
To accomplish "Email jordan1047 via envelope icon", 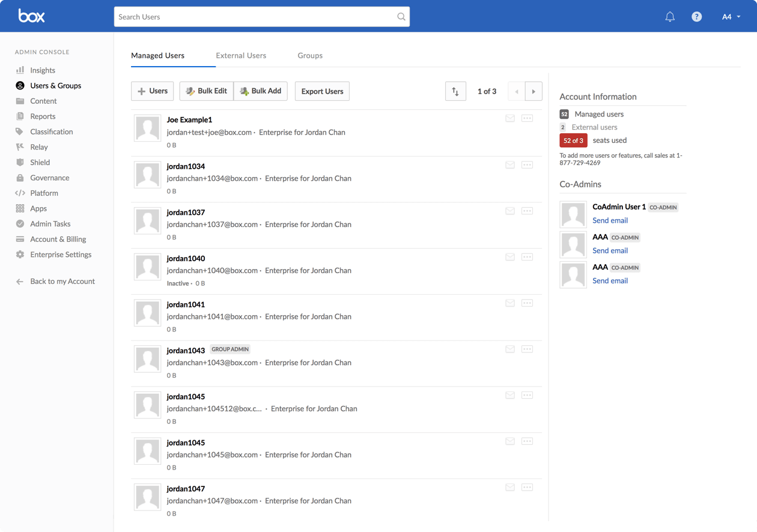I will pos(510,488).
